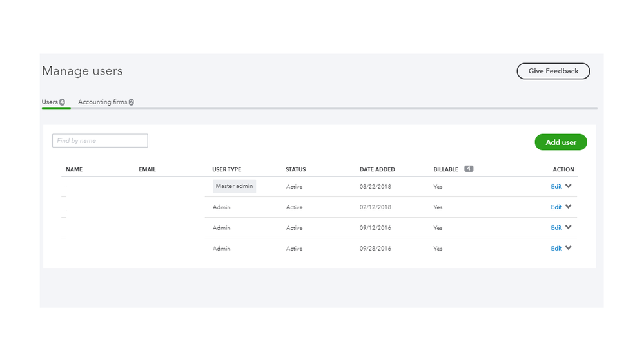Click Edit for user added 02/12/2018

click(x=556, y=207)
